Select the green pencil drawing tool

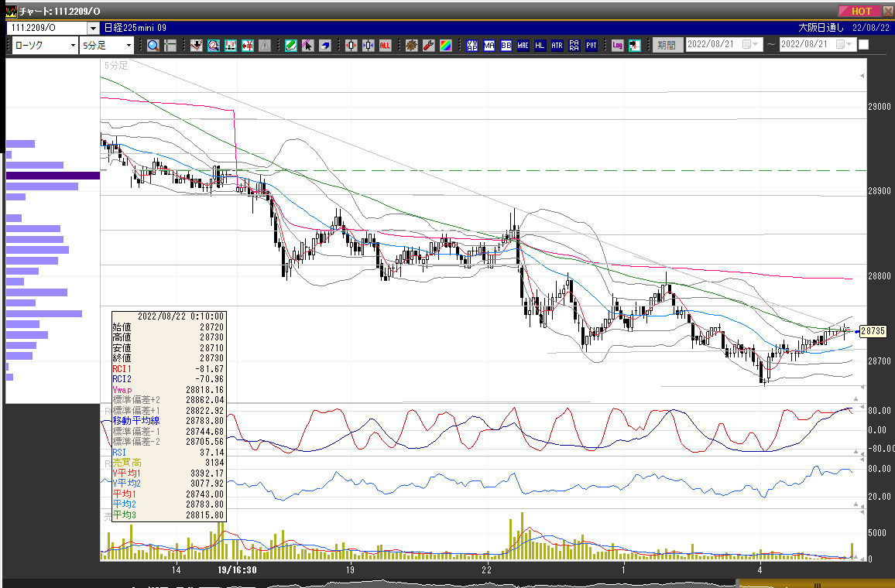click(290, 46)
